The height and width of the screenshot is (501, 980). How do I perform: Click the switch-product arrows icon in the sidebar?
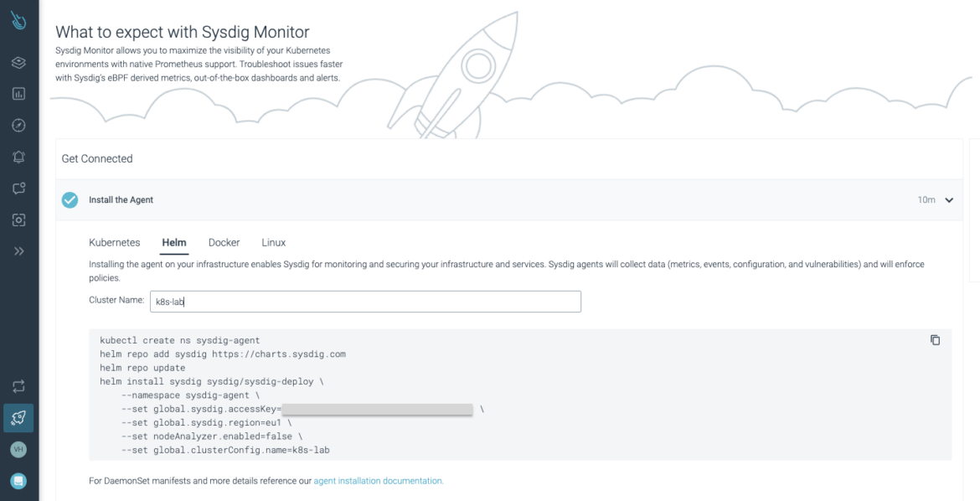[x=18, y=386]
